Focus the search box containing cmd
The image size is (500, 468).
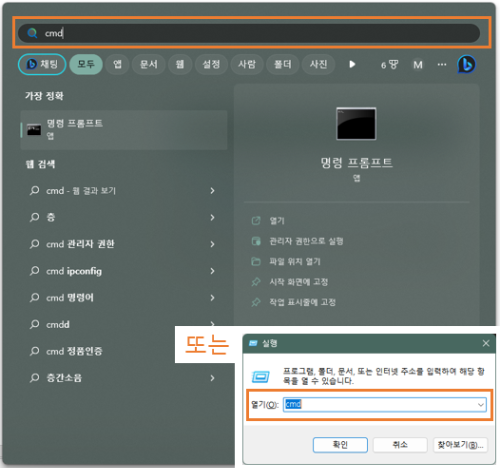pos(249,33)
